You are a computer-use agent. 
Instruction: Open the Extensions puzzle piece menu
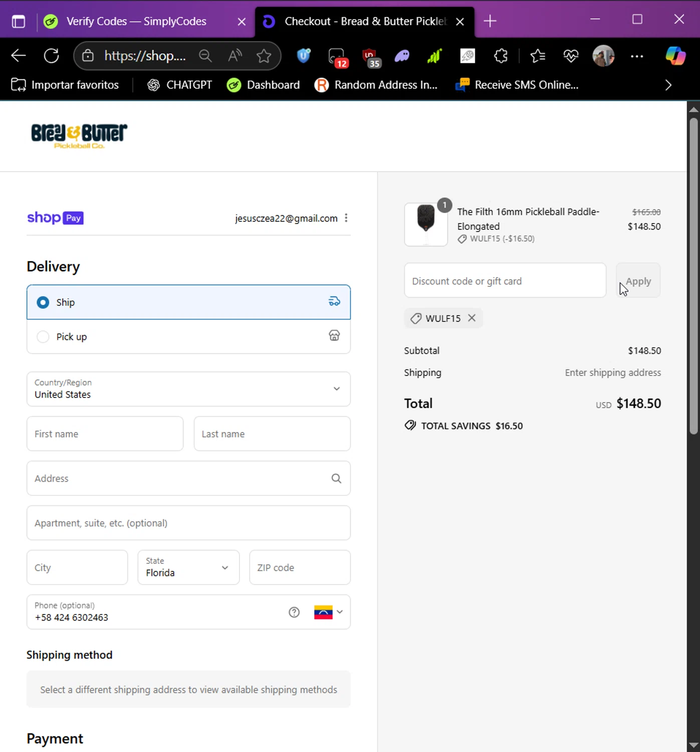501,56
